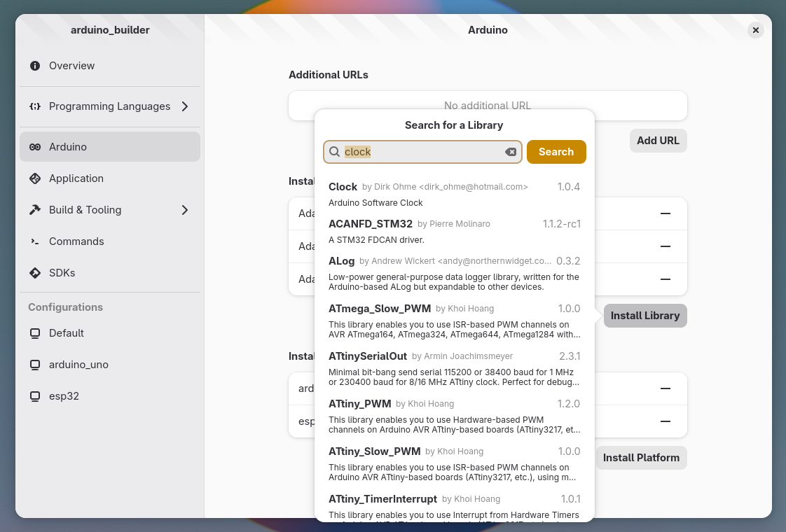786x532 pixels.
Task: Expand the Build & Tooling chevron
Action: (185, 210)
